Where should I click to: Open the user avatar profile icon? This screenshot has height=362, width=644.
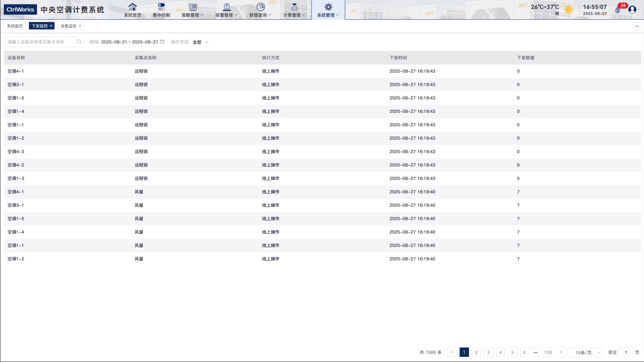[x=632, y=10]
